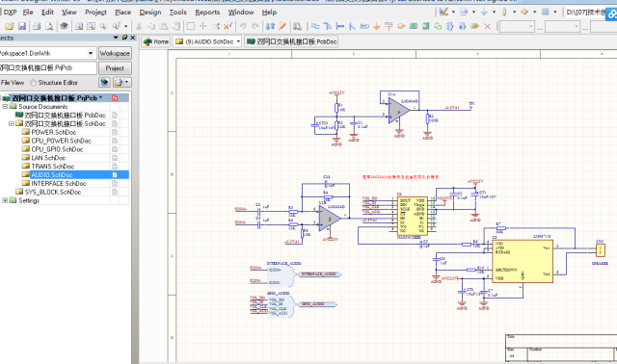Image resolution: width=617 pixels, height=364 pixels.
Task: Save the active document with floppy icon
Action: (22, 26)
